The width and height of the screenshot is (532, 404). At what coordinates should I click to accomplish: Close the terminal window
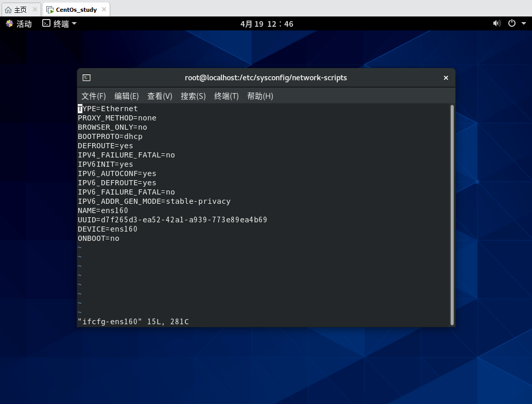(x=446, y=78)
